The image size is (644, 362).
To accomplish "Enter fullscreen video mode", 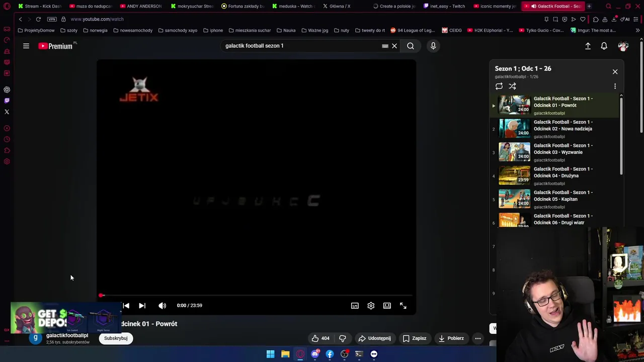I will [x=403, y=305].
